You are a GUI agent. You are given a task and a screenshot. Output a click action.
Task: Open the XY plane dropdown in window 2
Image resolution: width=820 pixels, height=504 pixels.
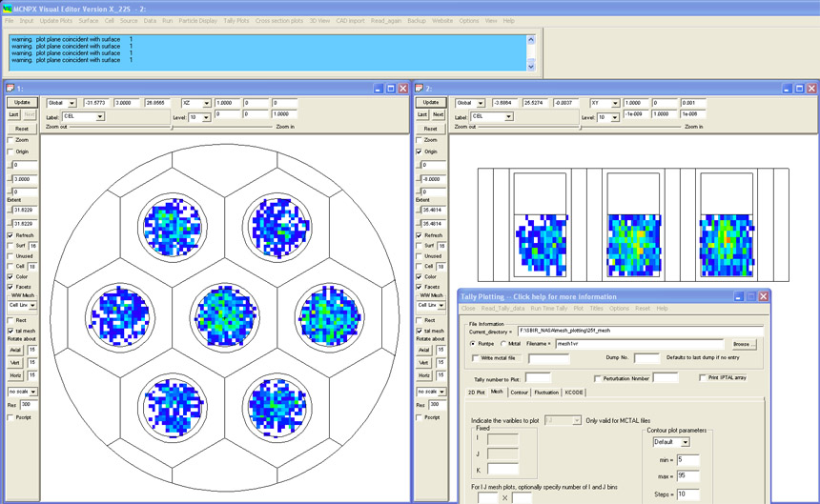click(x=616, y=104)
